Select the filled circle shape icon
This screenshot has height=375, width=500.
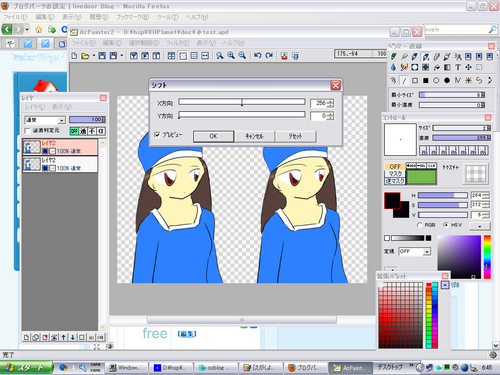click(x=447, y=80)
